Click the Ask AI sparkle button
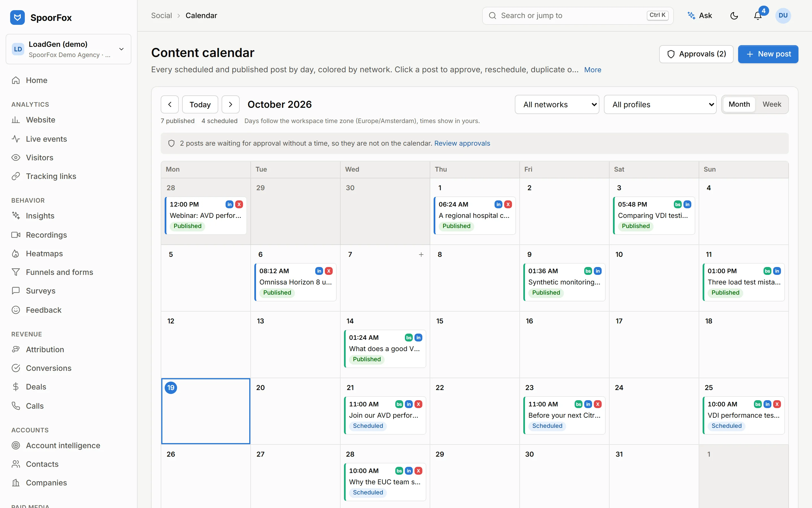This screenshot has height=508, width=812. coord(700,16)
